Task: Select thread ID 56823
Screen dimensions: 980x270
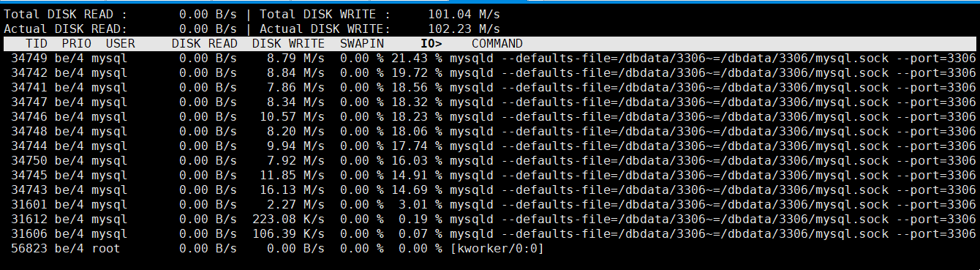Action: (x=29, y=249)
